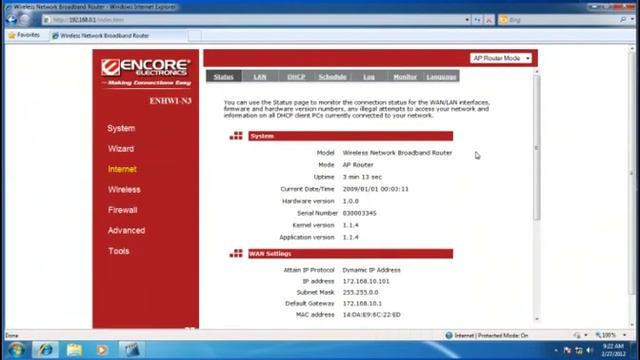Expand the address bar history dropdown
Image resolution: width=640 pixels, height=360 pixels.
[x=467, y=20]
